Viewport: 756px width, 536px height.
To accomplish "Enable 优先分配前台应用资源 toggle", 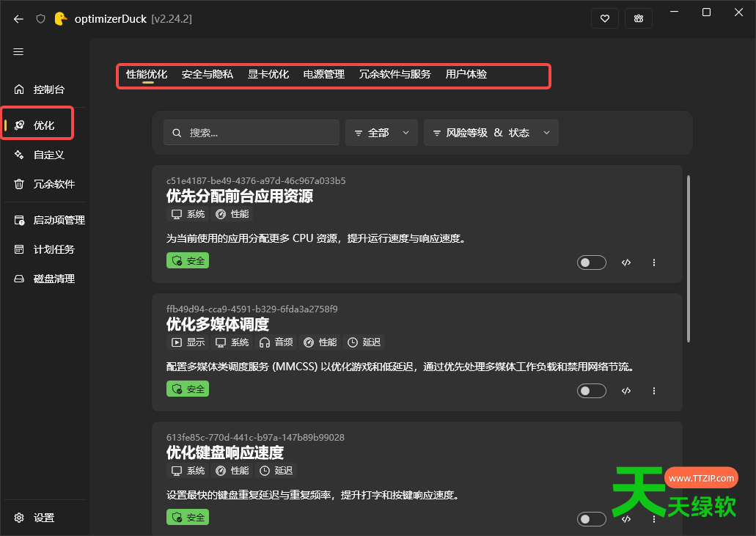I will pos(592,263).
